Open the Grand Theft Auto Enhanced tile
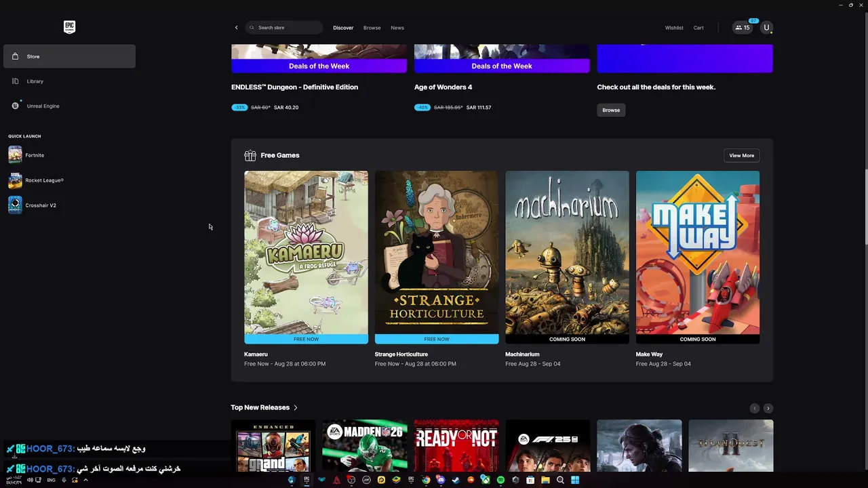 click(273, 445)
